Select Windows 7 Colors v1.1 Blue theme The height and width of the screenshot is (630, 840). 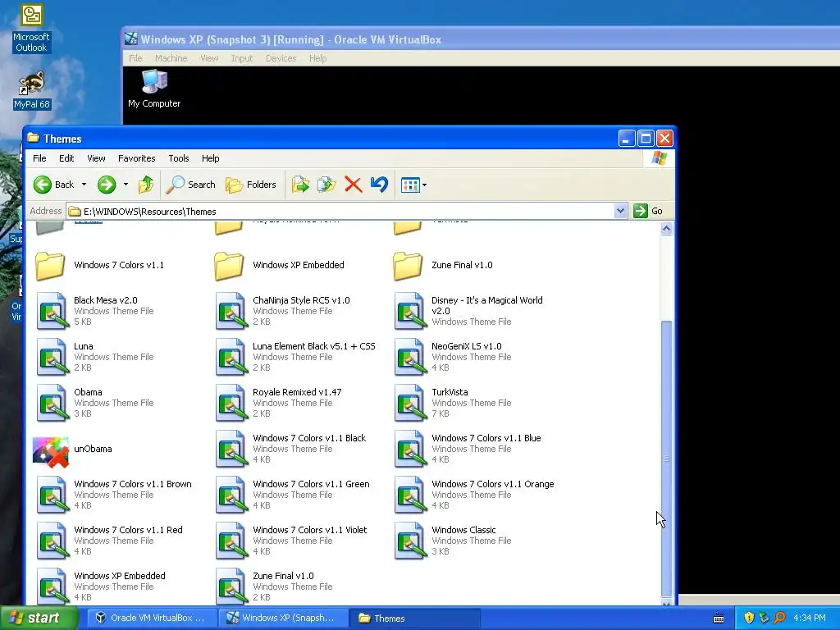tap(468, 449)
